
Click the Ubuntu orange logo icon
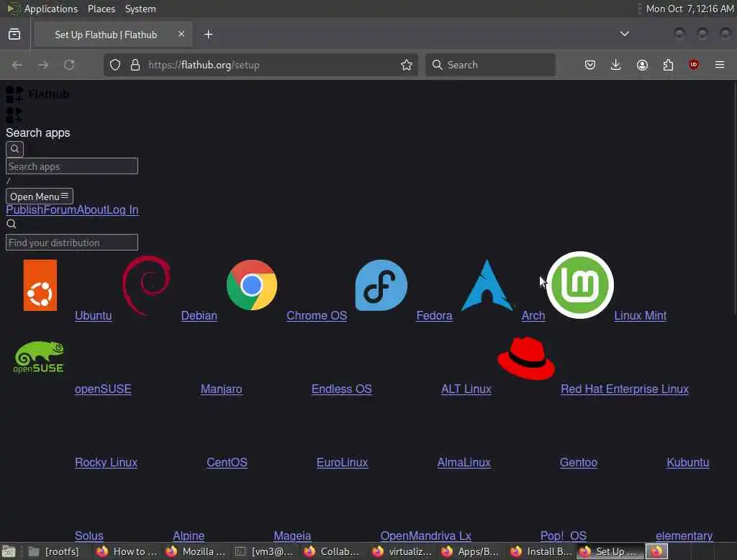coord(40,286)
